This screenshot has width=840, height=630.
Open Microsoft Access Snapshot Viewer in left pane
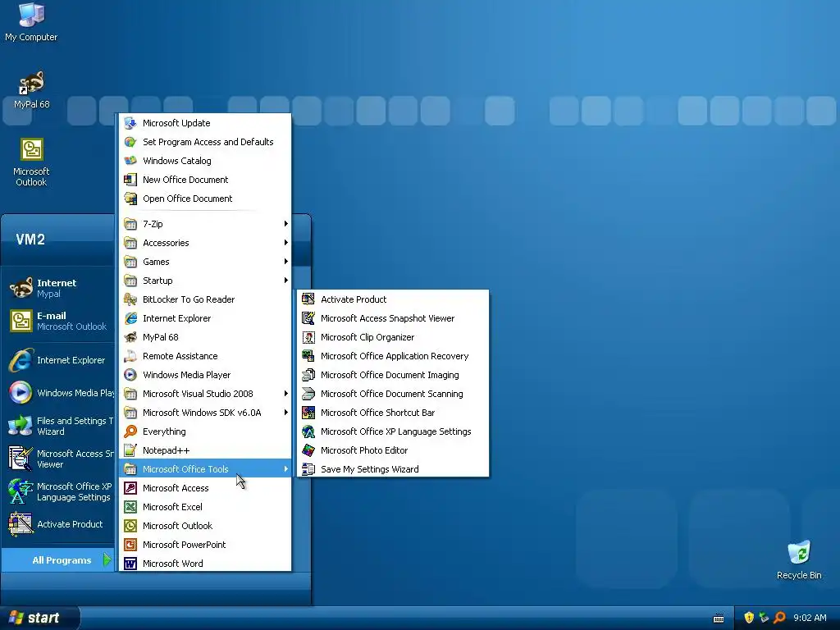pos(58,459)
